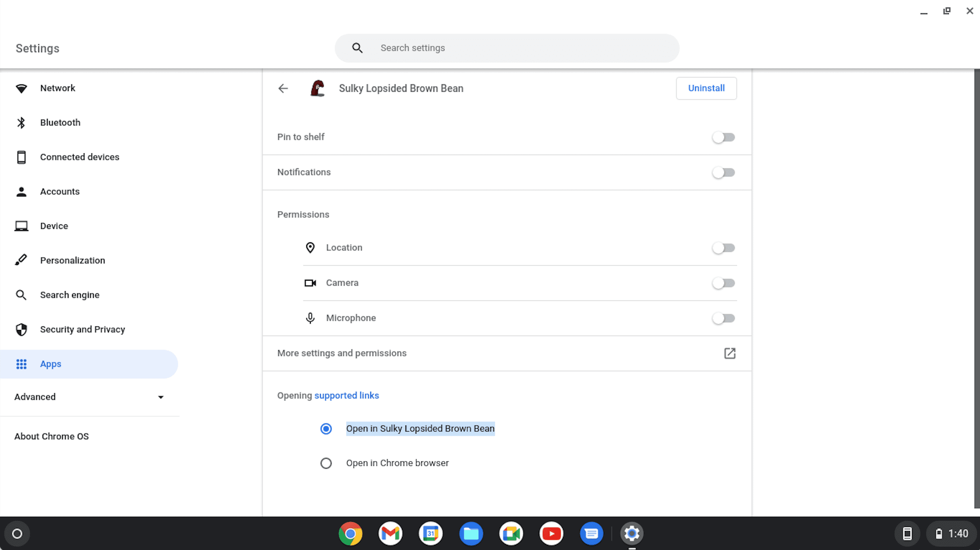Screen dimensions: 980x550
Task: Click the Device settings icon
Action: (x=21, y=226)
